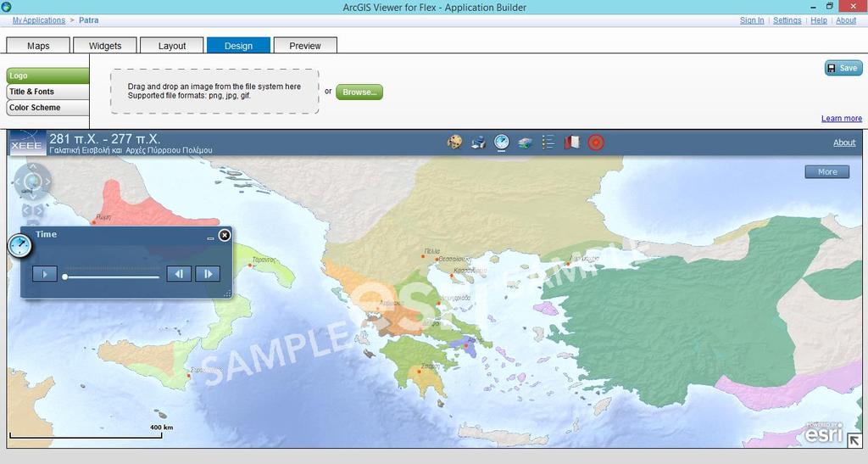The height and width of the screenshot is (464, 868).
Task: Open the palette draw widget icon
Action: [x=454, y=143]
